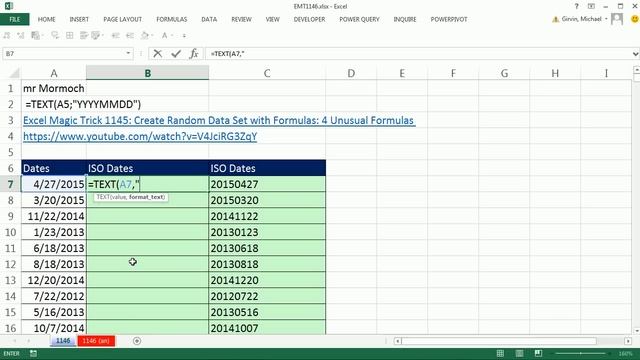Select the red 1146 (an) sheet tab
Viewport: 640px width, 360px height.
coord(96,341)
